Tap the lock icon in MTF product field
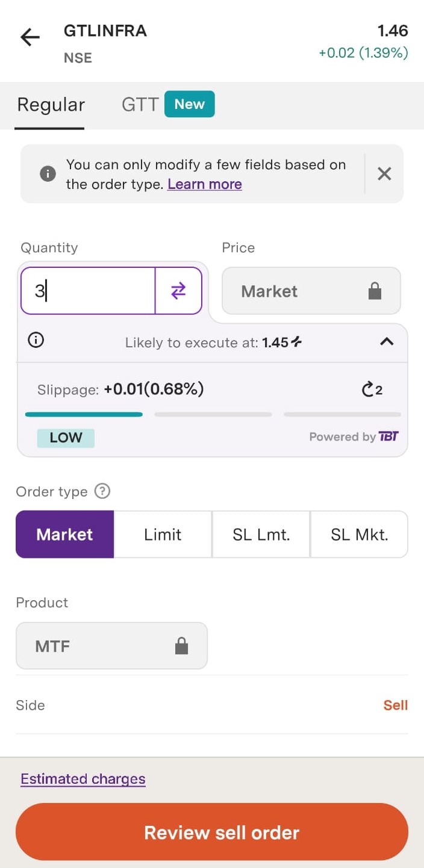This screenshot has width=424, height=868. click(181, 646)
